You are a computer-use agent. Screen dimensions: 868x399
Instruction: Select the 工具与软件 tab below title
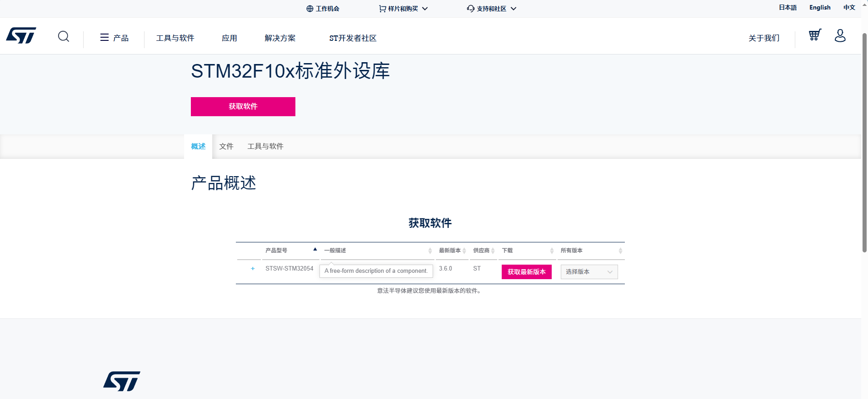pos(265,146)
